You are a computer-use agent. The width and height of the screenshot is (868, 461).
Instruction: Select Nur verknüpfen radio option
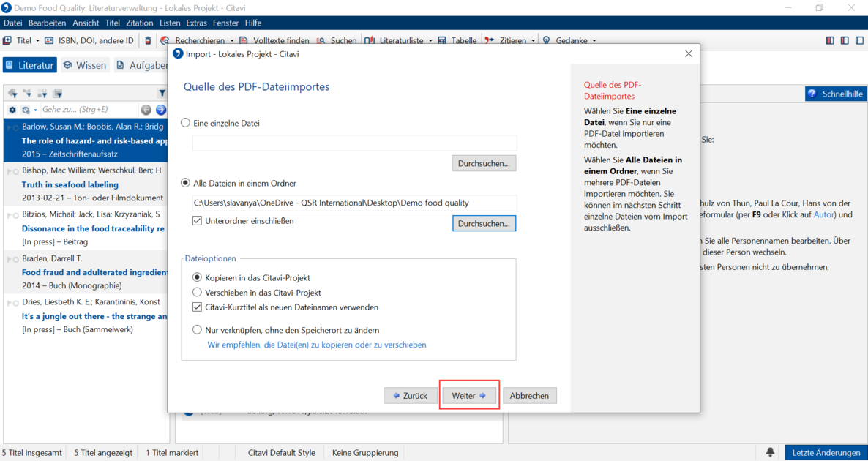[x=197, y=331]
